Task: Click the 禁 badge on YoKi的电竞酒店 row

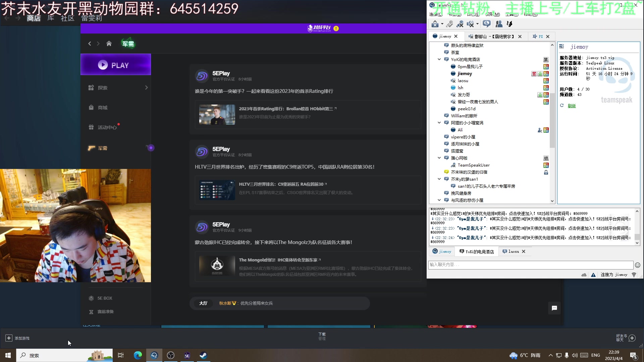Action: [546, 60]
